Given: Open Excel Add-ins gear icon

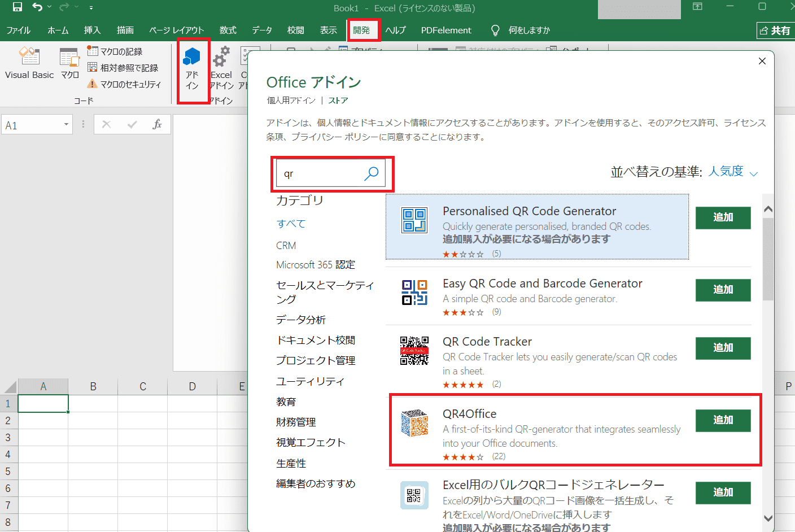Looking at the screenshot, I should tap(221, 57).
